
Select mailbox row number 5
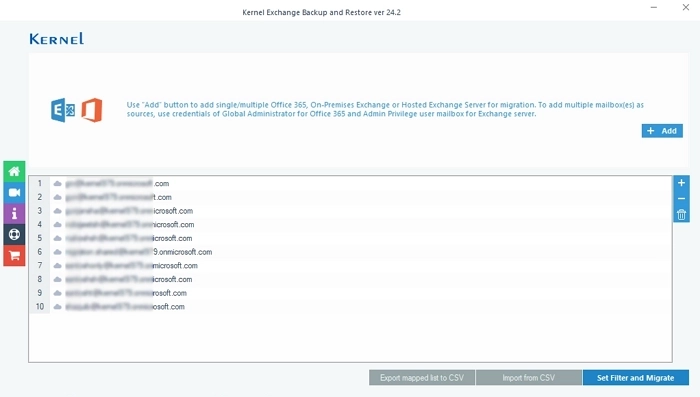[350, 238]
